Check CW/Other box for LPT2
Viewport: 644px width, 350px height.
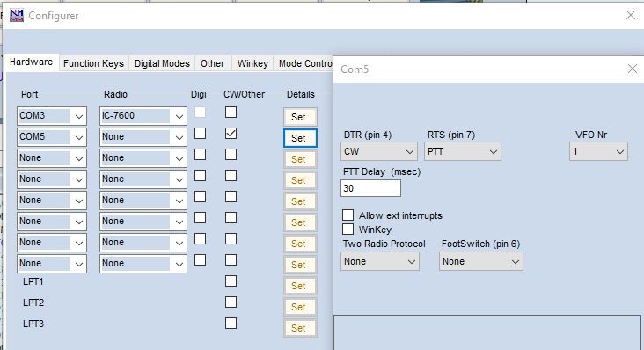pyautogui.click(x=231, y=302)
